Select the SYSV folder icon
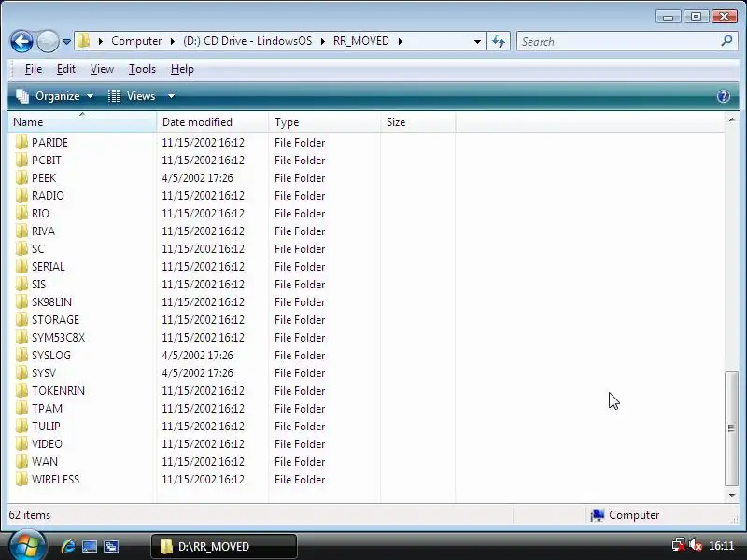 click(x=21, y=372)
